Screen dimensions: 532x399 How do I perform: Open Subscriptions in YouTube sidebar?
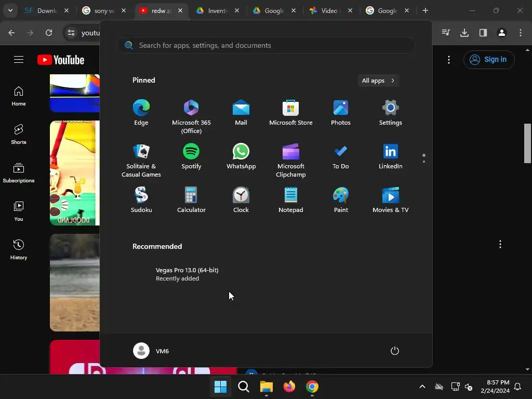tap(19, 172)
